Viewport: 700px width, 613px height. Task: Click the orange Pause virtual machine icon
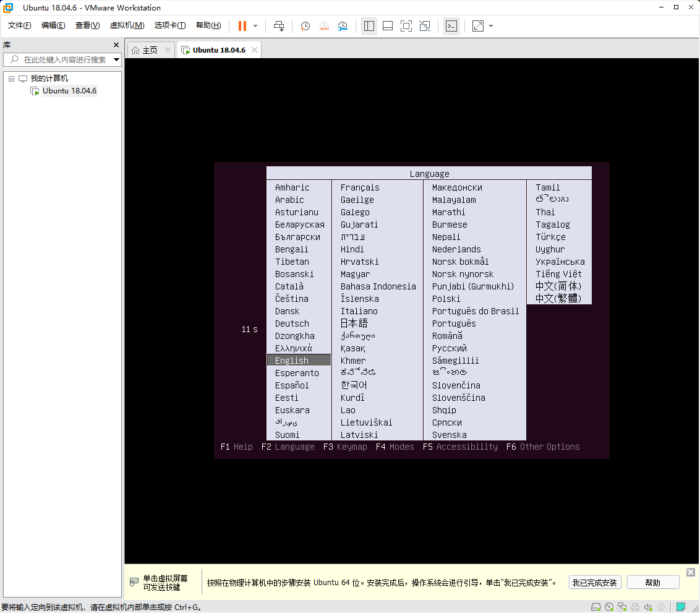click(242, 26)
